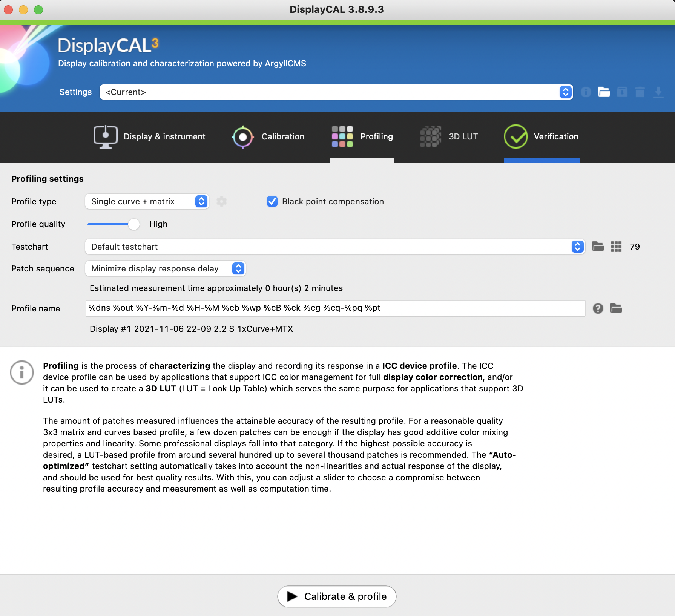The image size is (675, 616).
Task: Click the trash icon to delete settings
Action: click(x=640, y=92)
